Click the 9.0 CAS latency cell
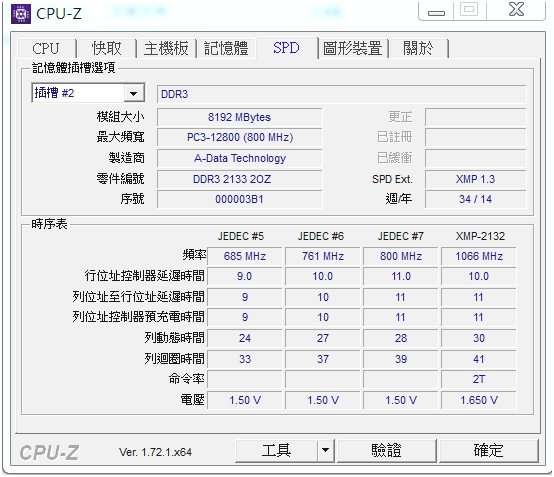This screenshot has height=477, width=554. point(244,276)
